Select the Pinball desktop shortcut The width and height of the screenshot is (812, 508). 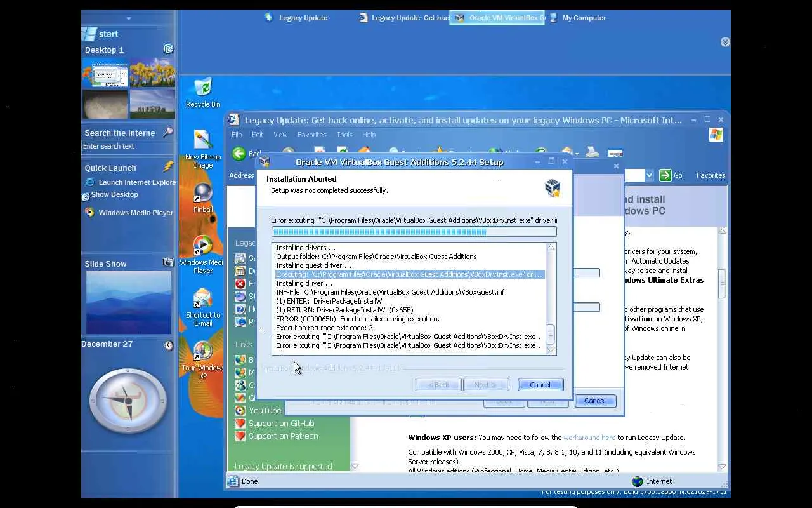coord(202,198)
